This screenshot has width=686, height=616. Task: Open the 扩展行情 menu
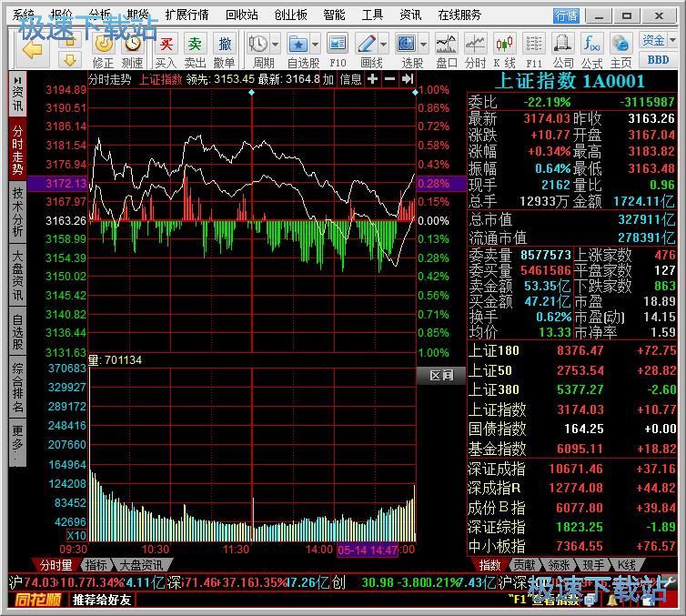pos(187,15)
